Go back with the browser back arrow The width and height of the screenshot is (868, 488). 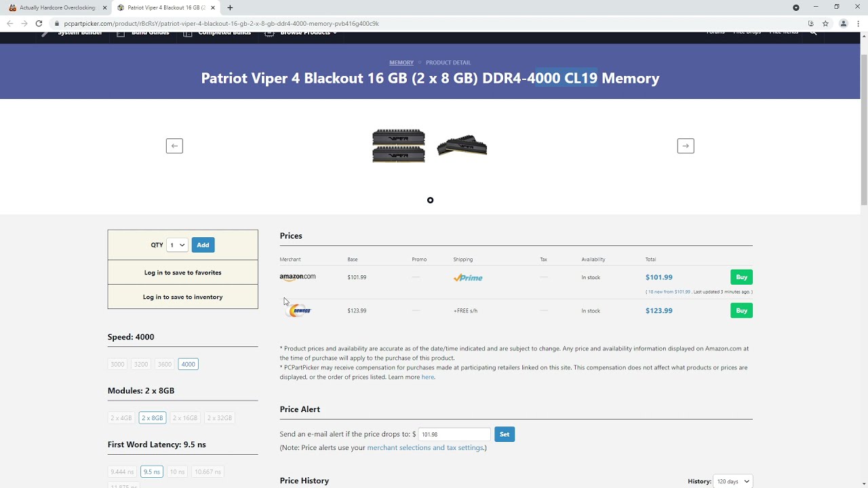point(9,23)
